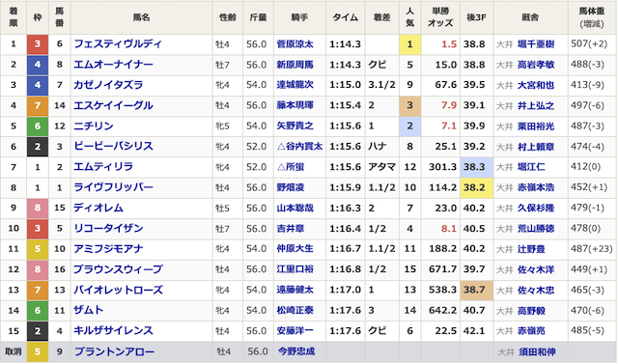Open jockey 新原周馬 profile
The width and height of the screenshot is (618, 364).
(x=295, y=65)
